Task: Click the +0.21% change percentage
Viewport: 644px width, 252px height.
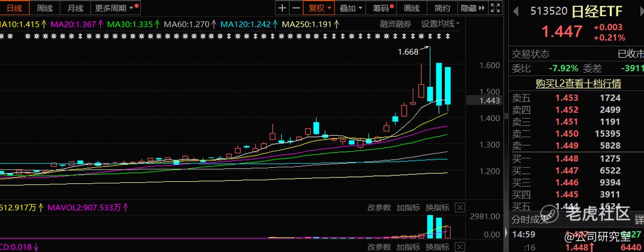Action: tap(609, 38)
